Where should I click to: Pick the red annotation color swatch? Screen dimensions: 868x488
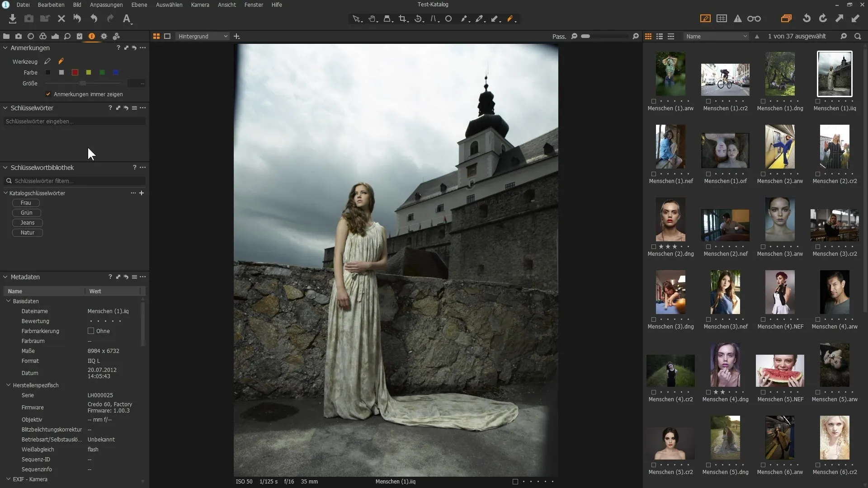(x=75, y=72)
